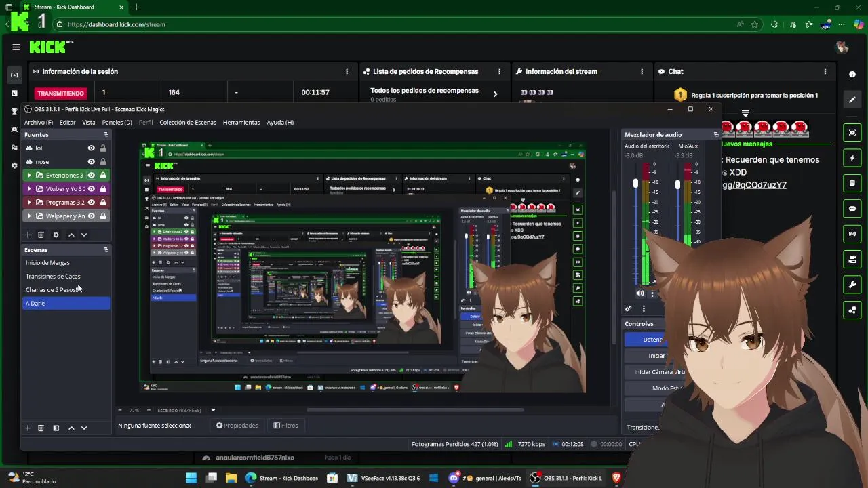Image resolution: width=868 pixels, height=488 pixels.
Task: Expand the Extenciones 3 group arrow
Action: (x=29, y=175)
